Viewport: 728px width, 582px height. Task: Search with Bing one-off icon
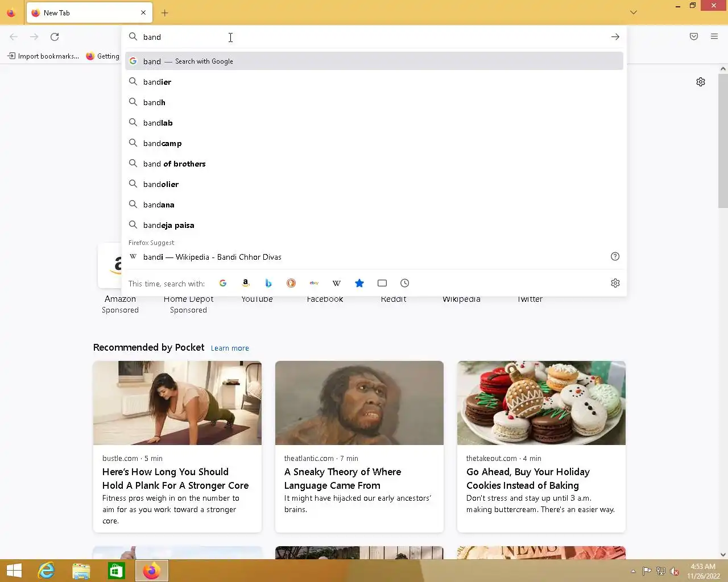pyautogui.click(x=268, y=283)
